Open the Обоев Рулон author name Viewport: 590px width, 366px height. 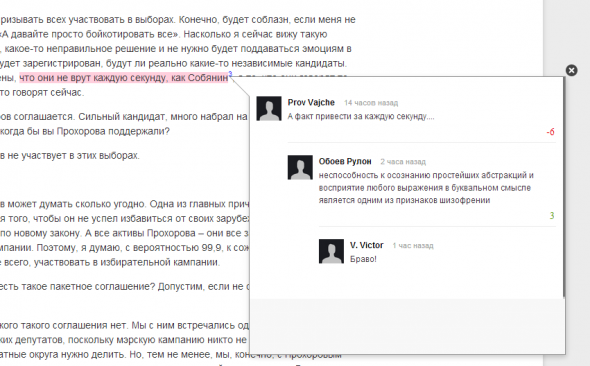[x=345, y=161]
